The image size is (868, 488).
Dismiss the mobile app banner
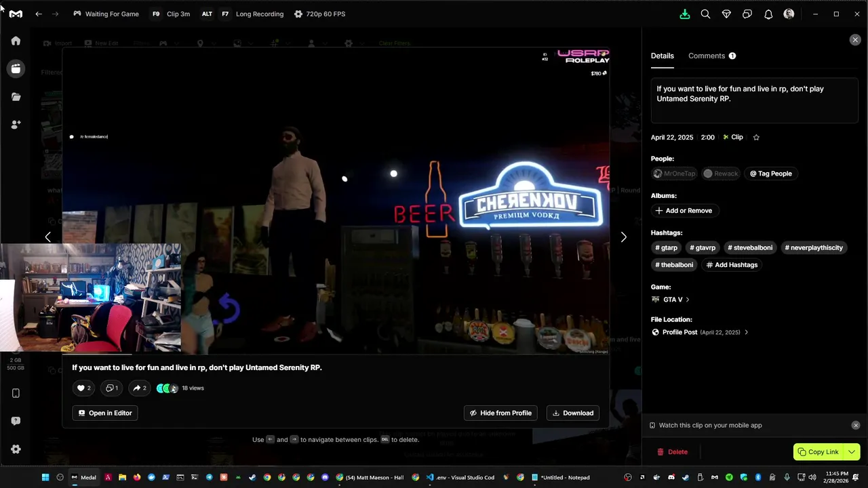(856, 425)
